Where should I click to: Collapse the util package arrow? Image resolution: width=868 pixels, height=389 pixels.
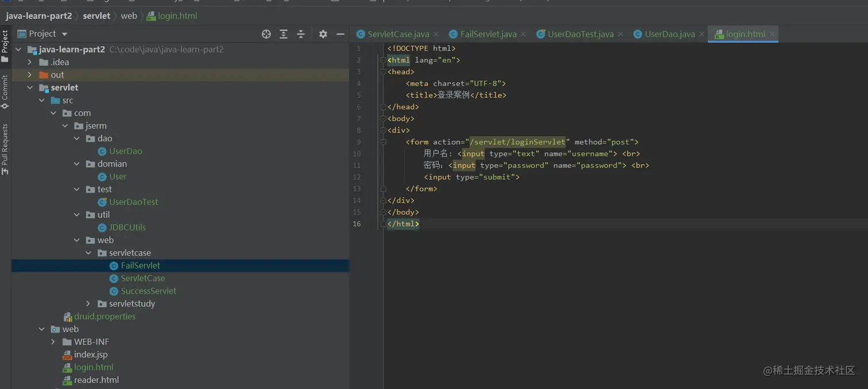coord(77,215)
